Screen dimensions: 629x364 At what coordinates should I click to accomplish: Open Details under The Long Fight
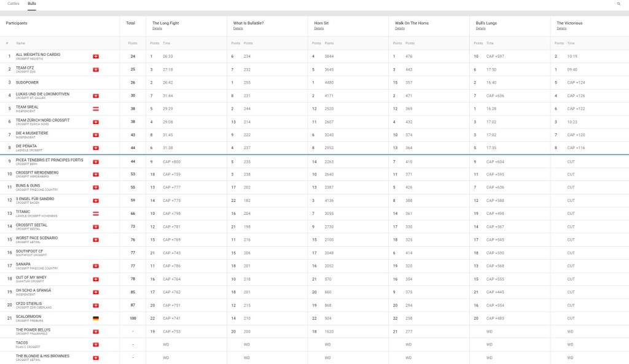[x=157, y=28]
